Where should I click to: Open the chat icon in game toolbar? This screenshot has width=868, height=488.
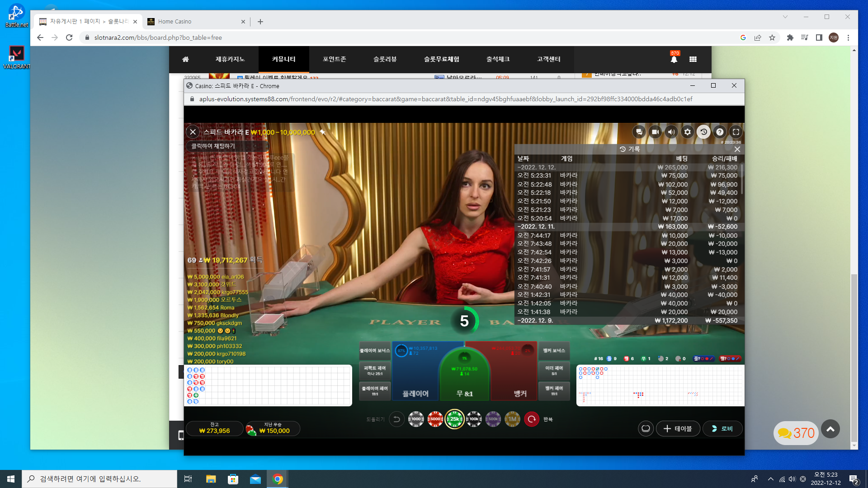639,132
